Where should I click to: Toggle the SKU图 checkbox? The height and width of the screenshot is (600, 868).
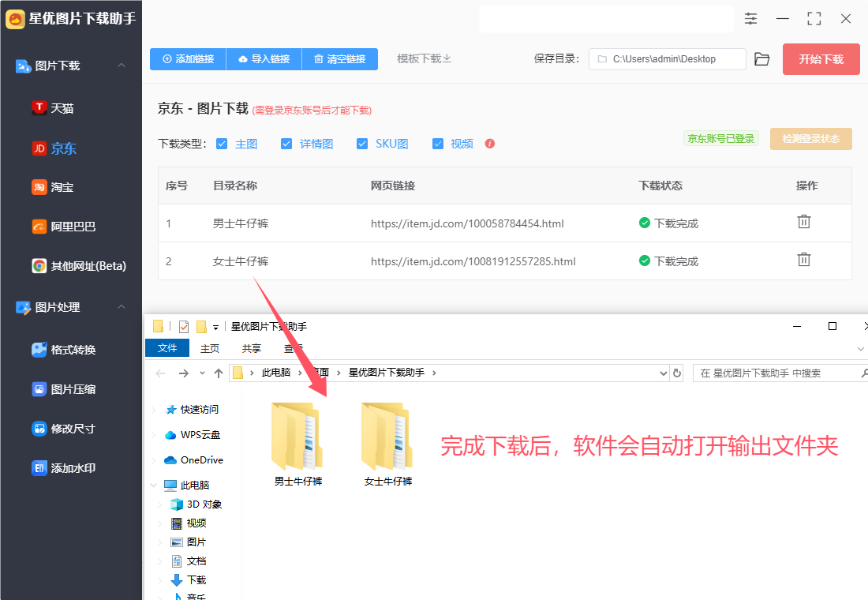point(362,144)
